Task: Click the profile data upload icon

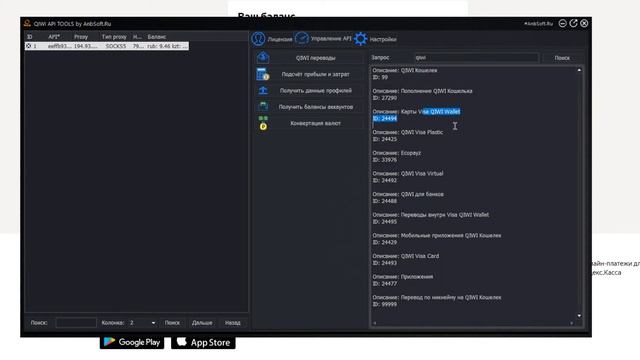Action: click(263, 91)
